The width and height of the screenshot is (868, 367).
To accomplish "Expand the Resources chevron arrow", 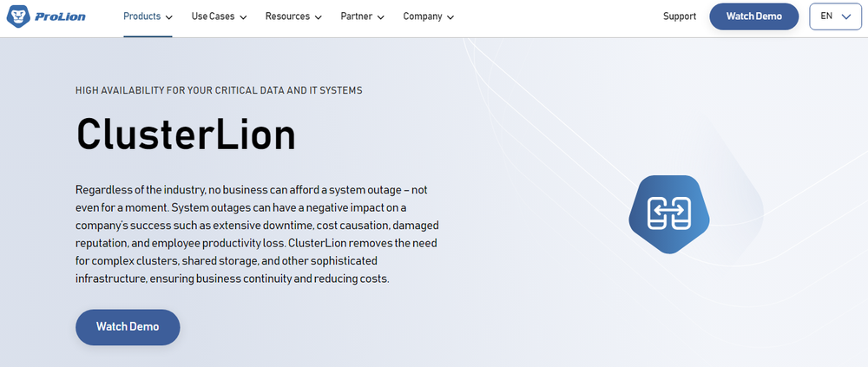I will [x=319, y=17].
